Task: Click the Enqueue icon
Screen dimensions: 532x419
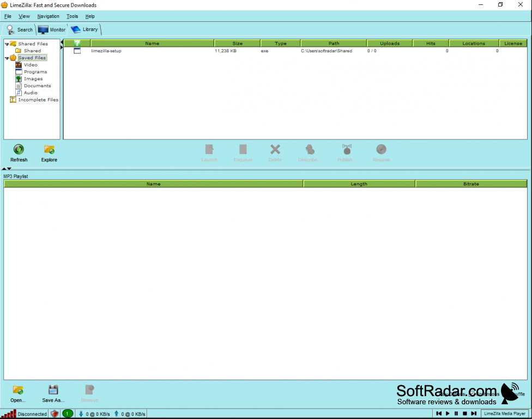Action: (x=243, y=149)
